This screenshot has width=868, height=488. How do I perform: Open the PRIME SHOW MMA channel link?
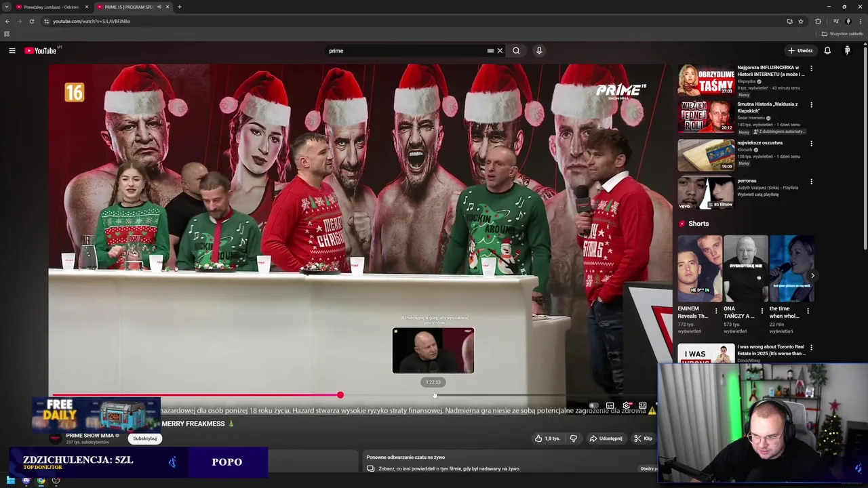(90, 435)
